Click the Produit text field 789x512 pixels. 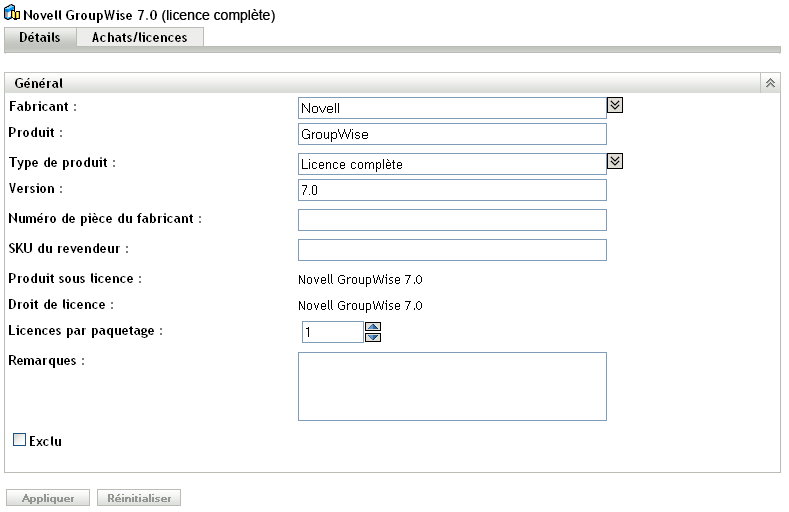(452, 135)
